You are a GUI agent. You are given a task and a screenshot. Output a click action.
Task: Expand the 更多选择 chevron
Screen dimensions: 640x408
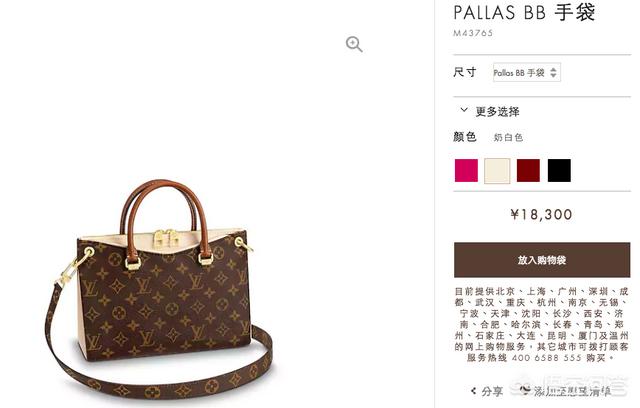[x=464, y=110]
